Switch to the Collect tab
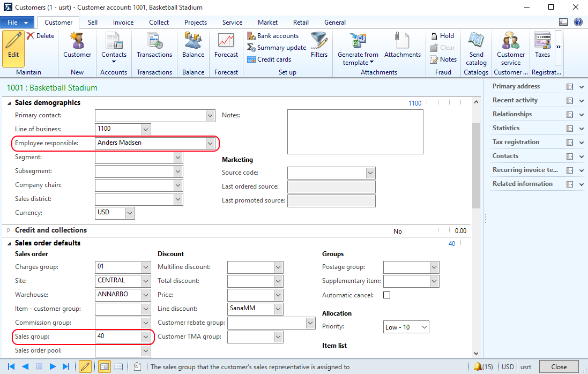Image resolution: width=588 pixels, height=374 pixels. (x=159, y=23)
